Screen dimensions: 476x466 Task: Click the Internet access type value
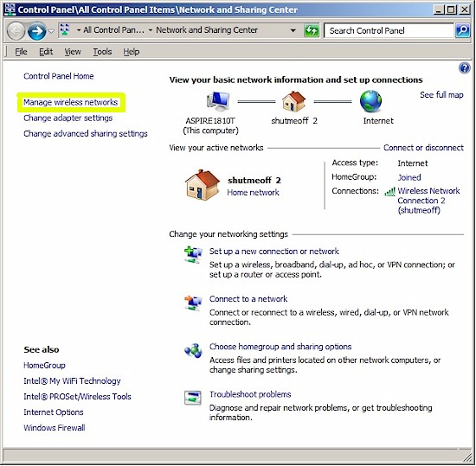[x=413, y=163]
